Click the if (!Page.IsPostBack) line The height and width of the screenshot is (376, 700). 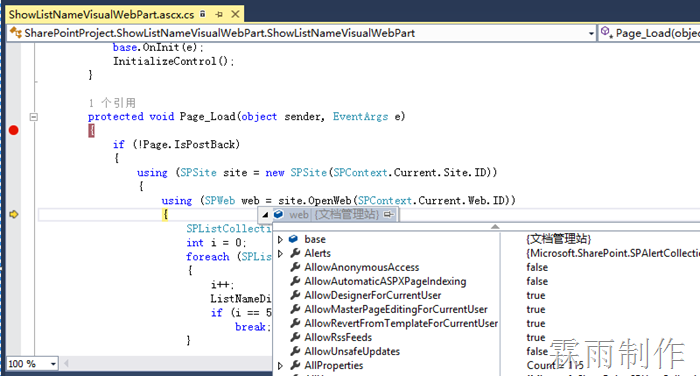176,144
